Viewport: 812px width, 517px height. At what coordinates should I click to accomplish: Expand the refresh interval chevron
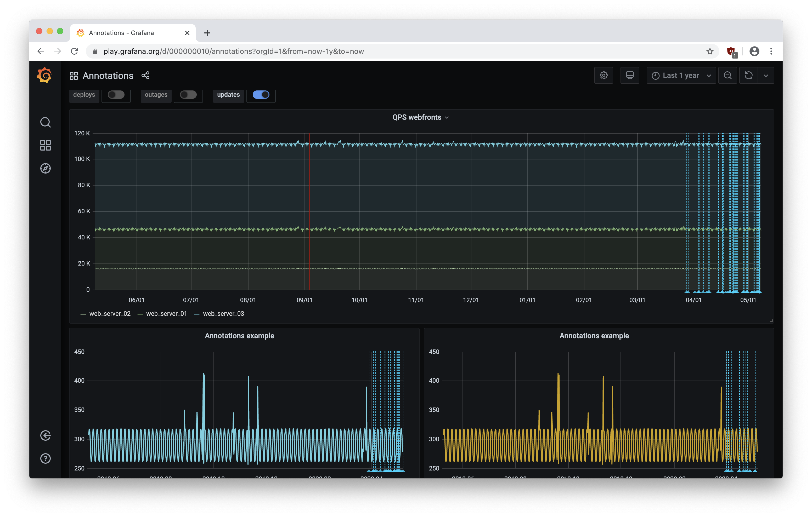click(x=766, y=75)
